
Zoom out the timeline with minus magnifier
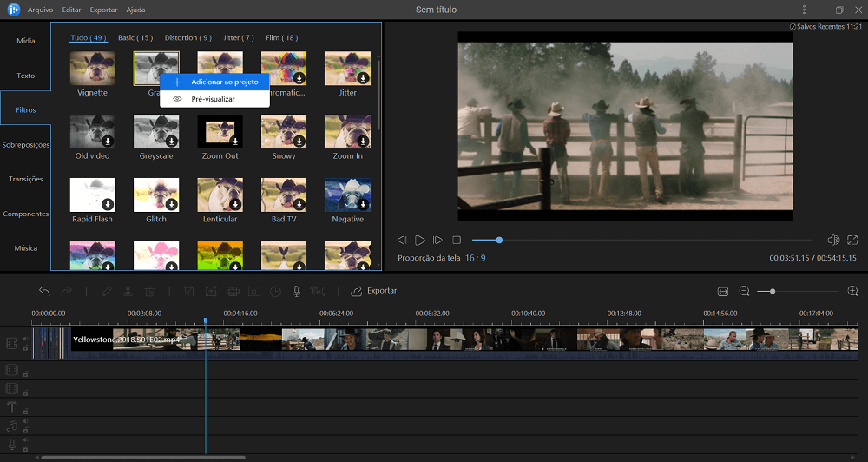click(745, 292)
